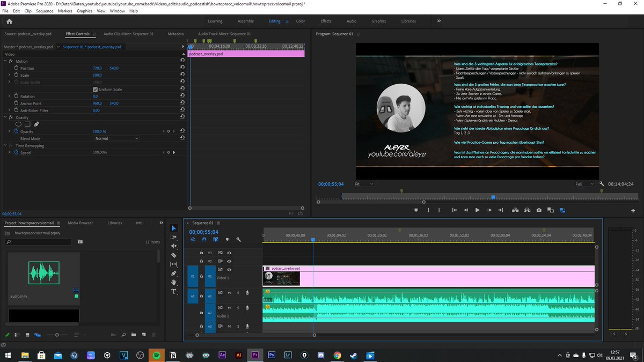Switch Project panel to Icon View
644x362 pixels.
[x=28, y=335]
